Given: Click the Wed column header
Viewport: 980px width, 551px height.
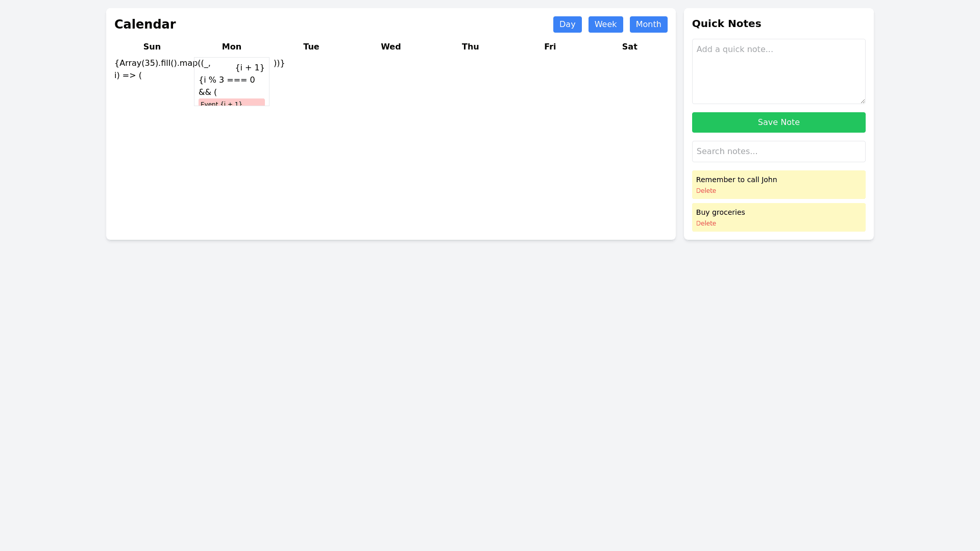Looking at the screenshot, I should click(390, 47).
